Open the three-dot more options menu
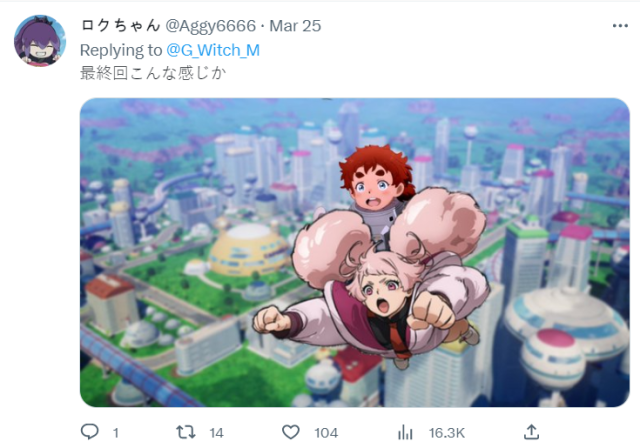 point(620,26)
